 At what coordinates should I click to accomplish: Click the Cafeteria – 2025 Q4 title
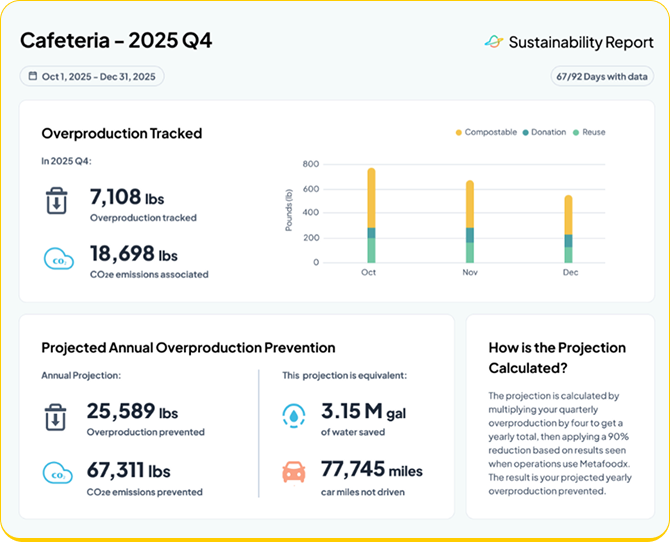click(x=116, y=41)
